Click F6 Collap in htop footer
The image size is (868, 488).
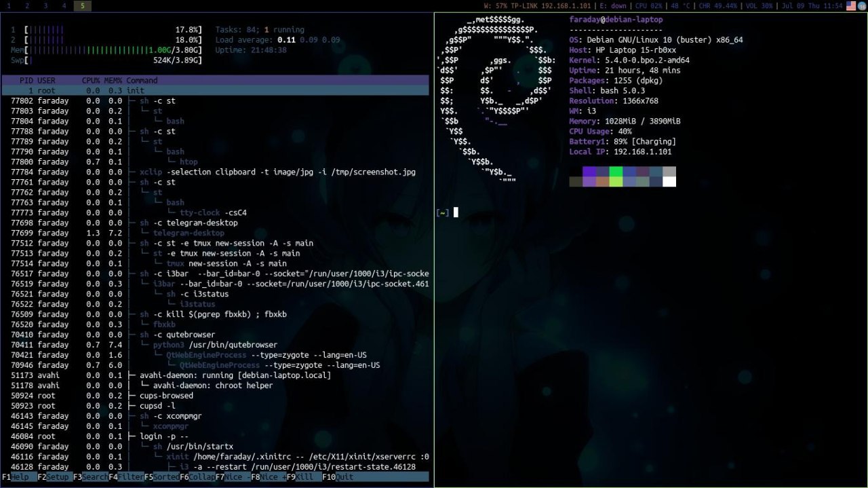pyautogui.click(x=197, y=477)
